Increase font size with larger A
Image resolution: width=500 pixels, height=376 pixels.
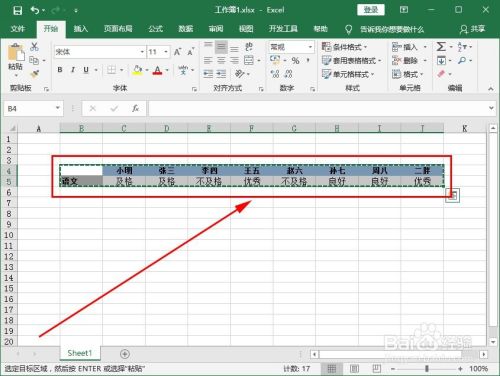tap(177, 52)
